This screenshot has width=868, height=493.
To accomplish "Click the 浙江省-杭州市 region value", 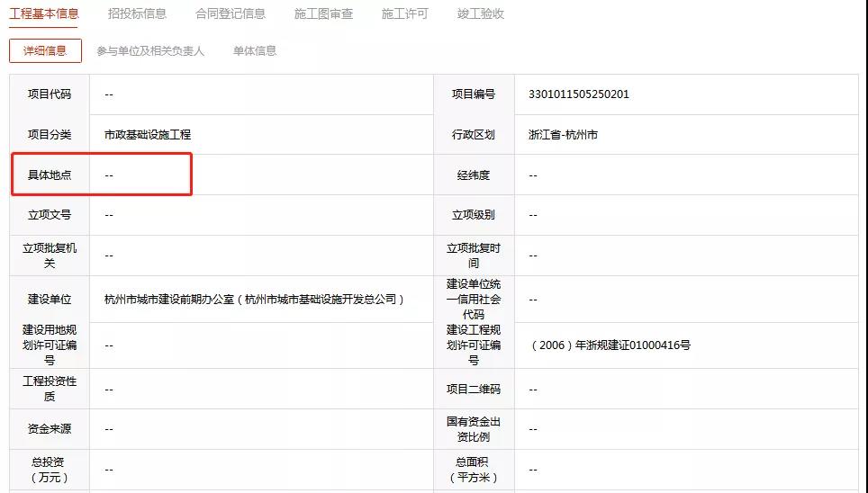I will (564, 135).
